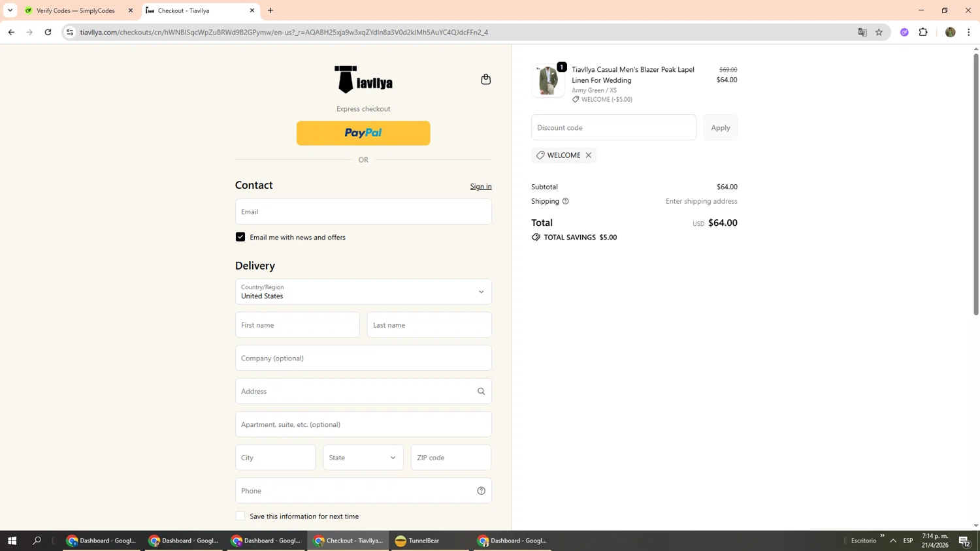
Task: Open the Windows Start menu
Action: coord(12,541)
